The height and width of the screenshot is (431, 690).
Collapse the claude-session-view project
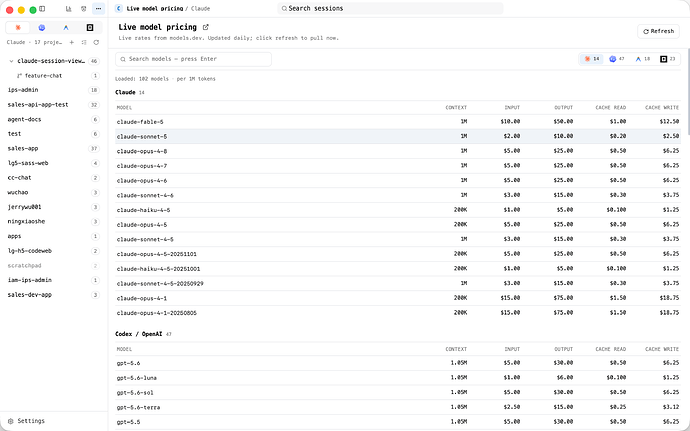pos(11,61)
